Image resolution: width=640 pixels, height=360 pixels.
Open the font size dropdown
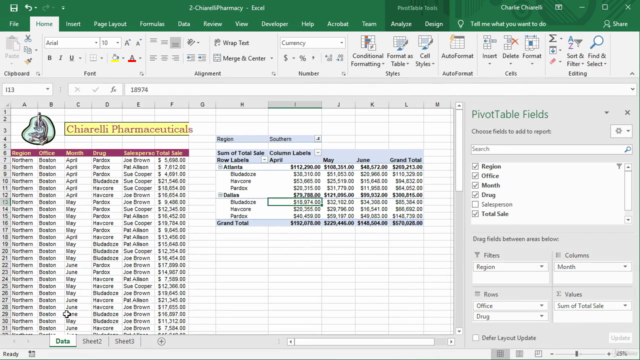118,43
